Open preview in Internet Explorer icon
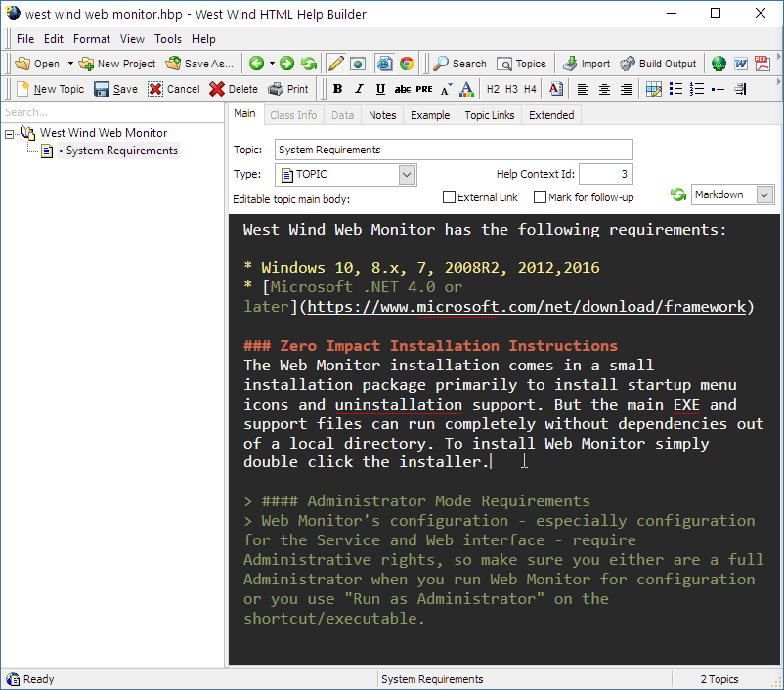Screen dimensions: 784x690 pos(384,64)
